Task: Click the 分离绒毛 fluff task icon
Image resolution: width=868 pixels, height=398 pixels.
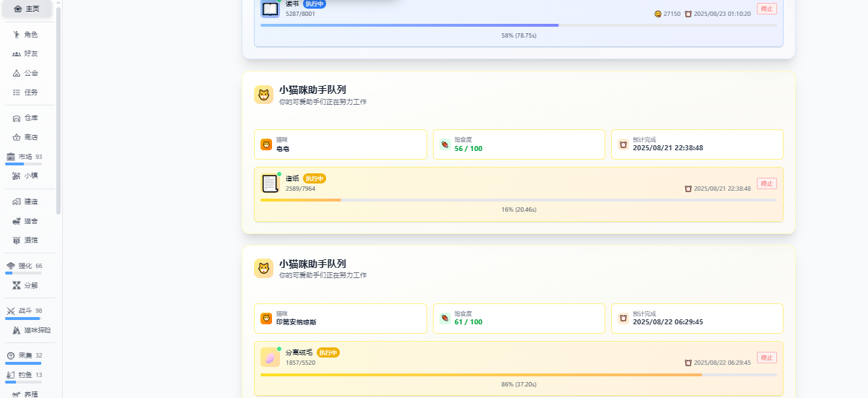Action: (x=270, y=358)
